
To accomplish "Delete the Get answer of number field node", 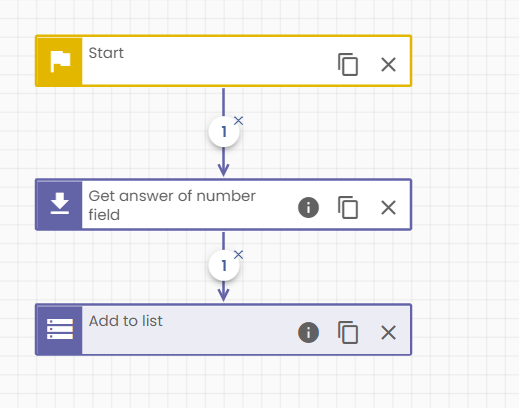I will click(x=388, y=207).
